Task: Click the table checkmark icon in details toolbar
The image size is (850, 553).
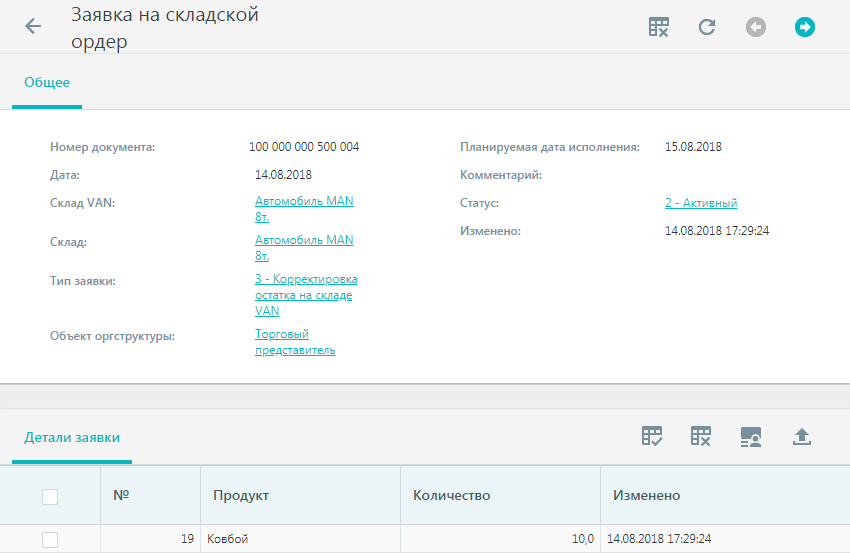Action: [652, 436]
